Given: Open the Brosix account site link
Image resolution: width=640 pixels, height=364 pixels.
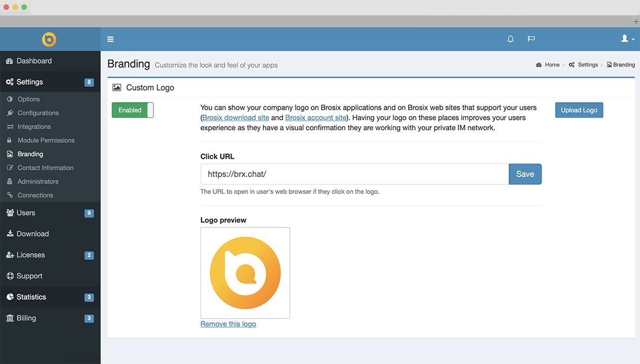Looking at the screenshot, I should coord(316,117).
